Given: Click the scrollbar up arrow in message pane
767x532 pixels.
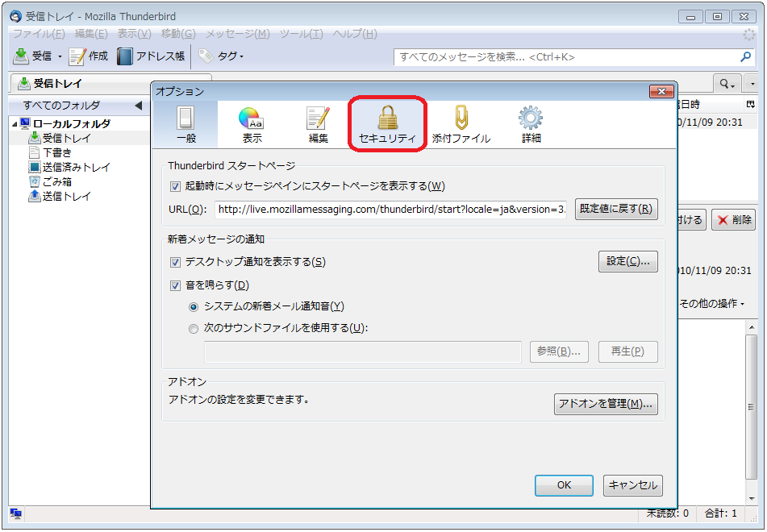Looking at the screenshot, I should coord(752,326).
